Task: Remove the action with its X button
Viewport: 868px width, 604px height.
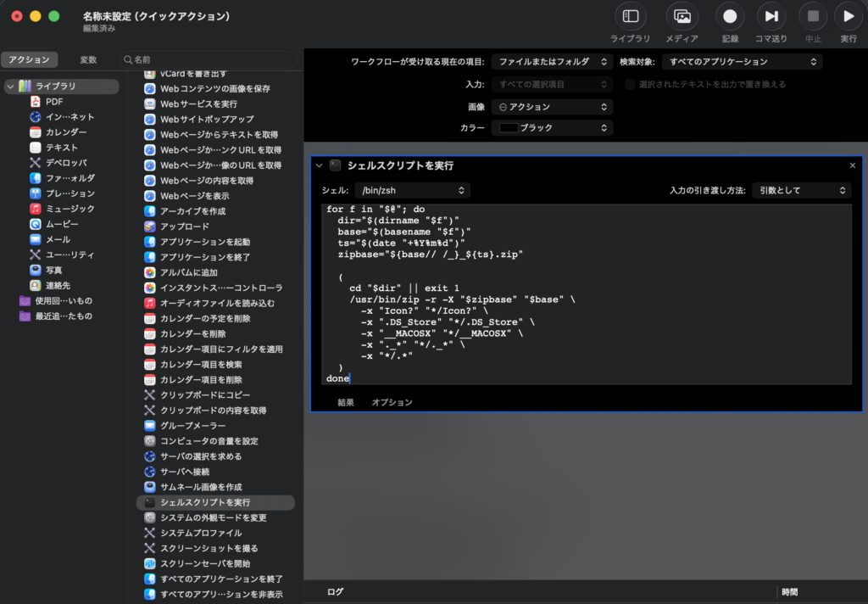Action: point(852,165)
